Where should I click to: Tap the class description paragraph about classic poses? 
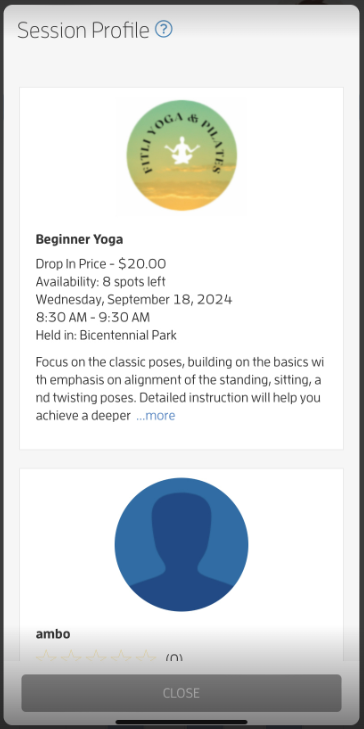click(180, 389)
